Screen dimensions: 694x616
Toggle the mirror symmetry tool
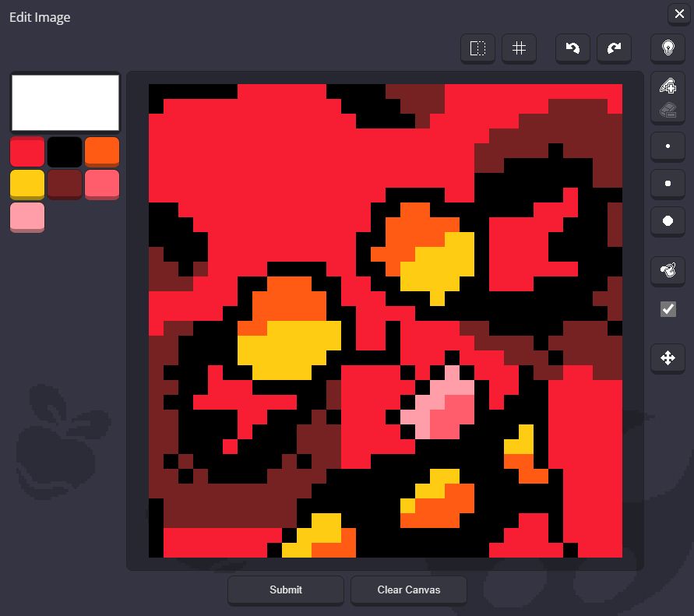[x=477, y=48]
